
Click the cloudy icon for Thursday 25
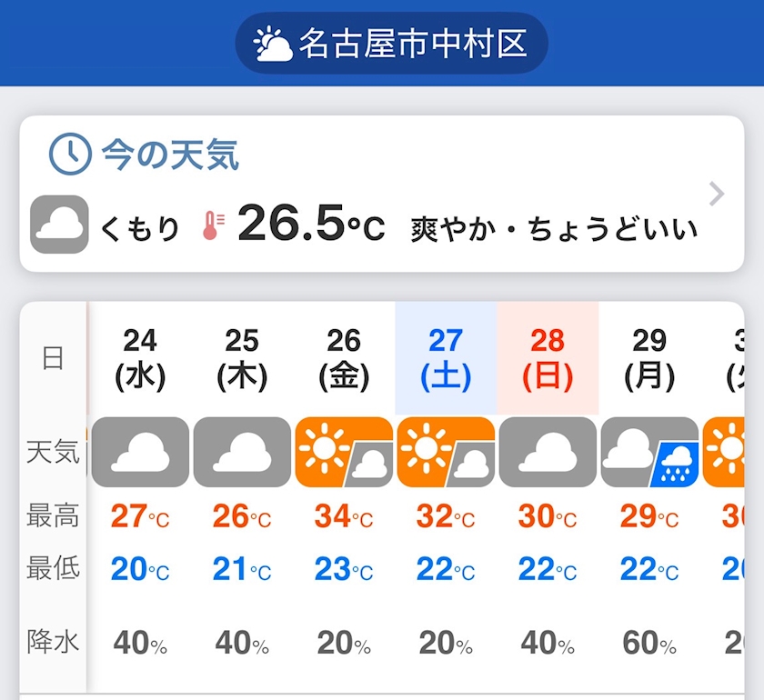pyautogui.click(x=242, y=452)
